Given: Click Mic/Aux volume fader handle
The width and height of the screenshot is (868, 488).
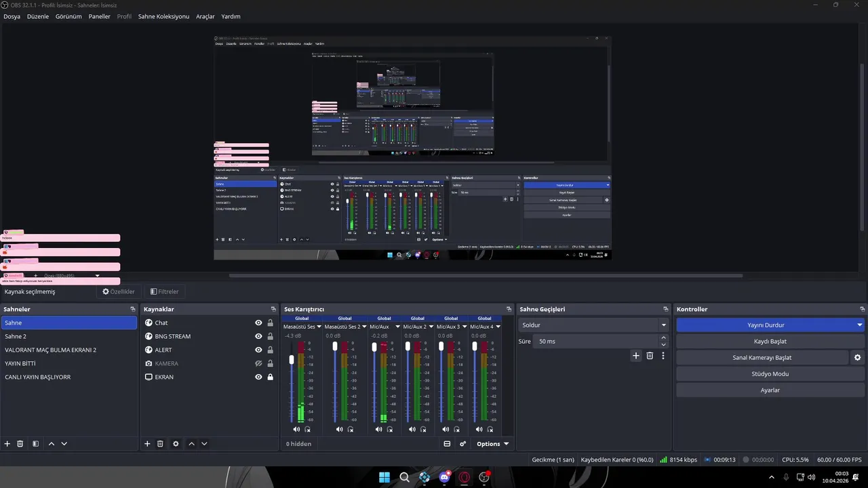Looking at the screenshot, I should (x=374, y=346).
